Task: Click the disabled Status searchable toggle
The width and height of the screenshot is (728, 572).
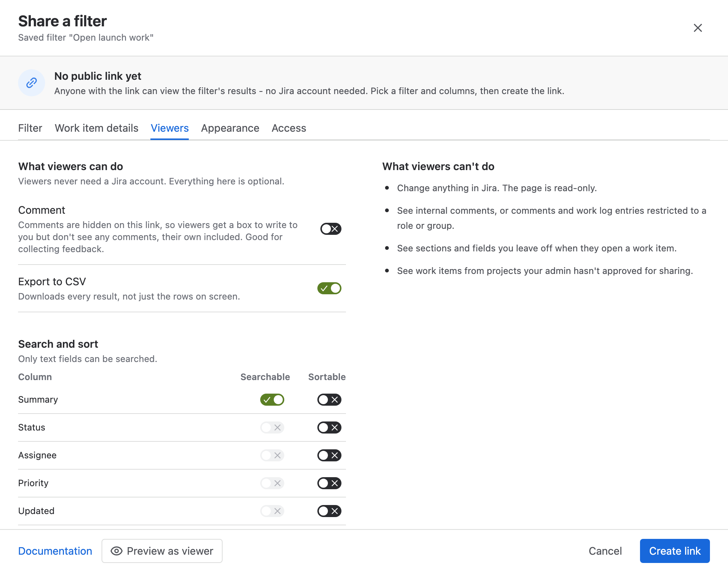Action: 272,427
